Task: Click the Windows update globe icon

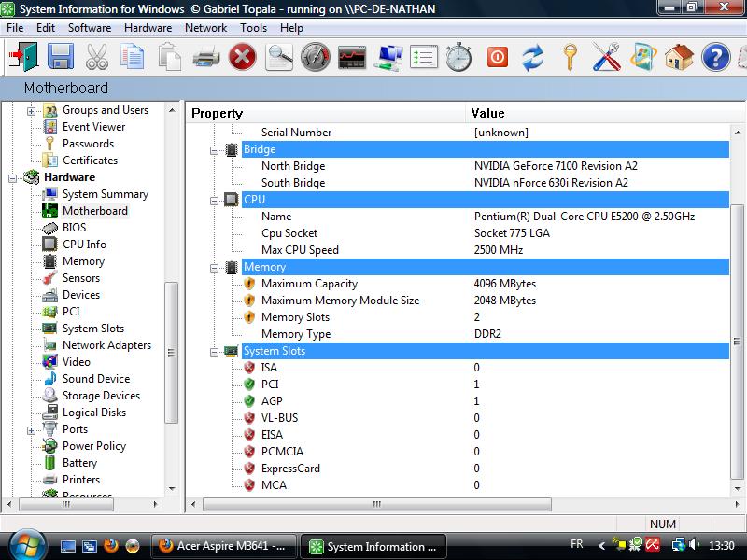Action: pyautogui.click(x=642, y=57)
